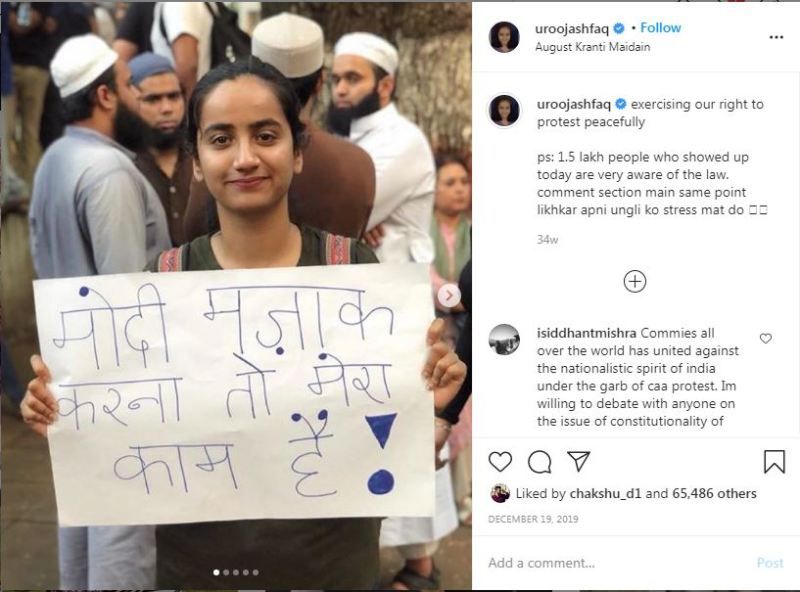This screenshot has height=592, width=800.
Task: Follow uroojashfaq account
Action: click(660, 28)
